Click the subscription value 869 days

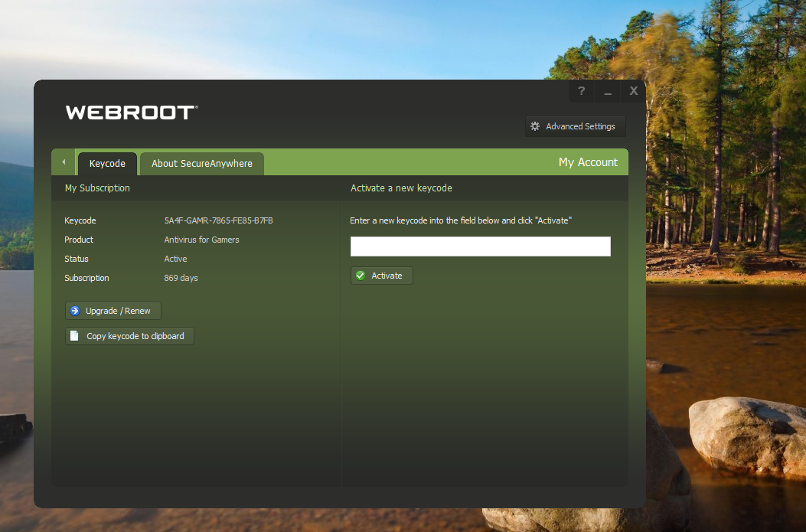click(181, 278)
